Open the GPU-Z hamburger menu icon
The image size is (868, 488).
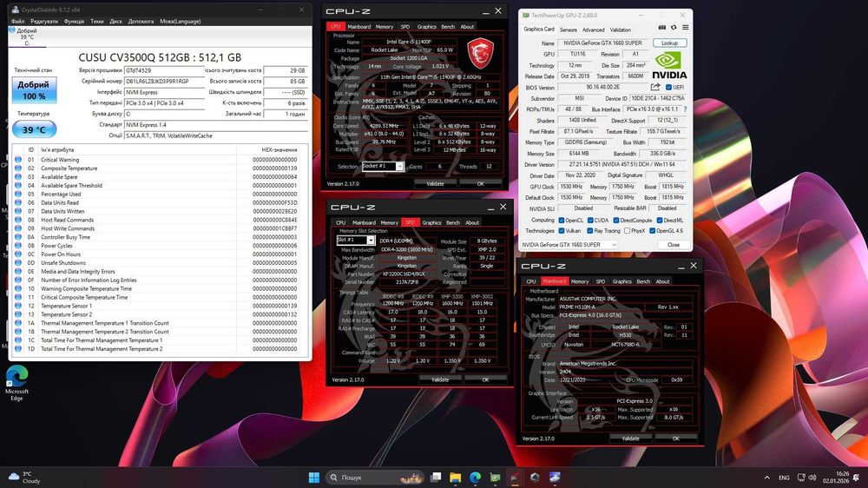click(686, 27)
